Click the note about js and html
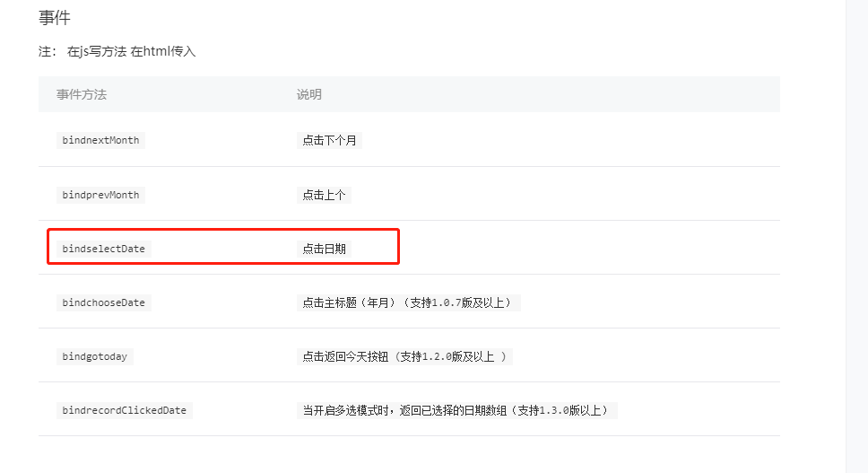The height and width of the screenshot is (473, 868). 117,51
